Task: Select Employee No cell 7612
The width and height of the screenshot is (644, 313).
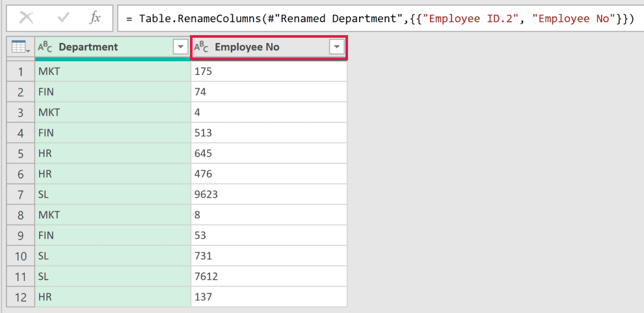Action: (x=269, y=277)
